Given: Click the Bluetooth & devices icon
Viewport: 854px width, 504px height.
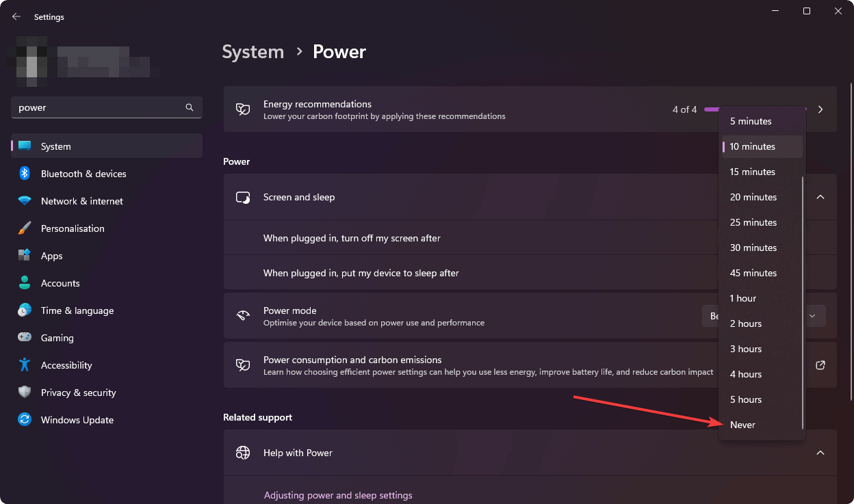Looking at the screenshot, I should tap(25, 173).
